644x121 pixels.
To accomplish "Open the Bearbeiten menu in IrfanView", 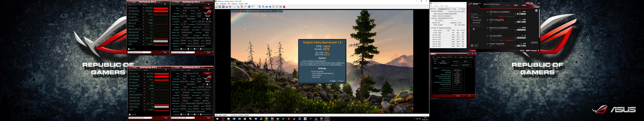I will (x=223, y=4).
